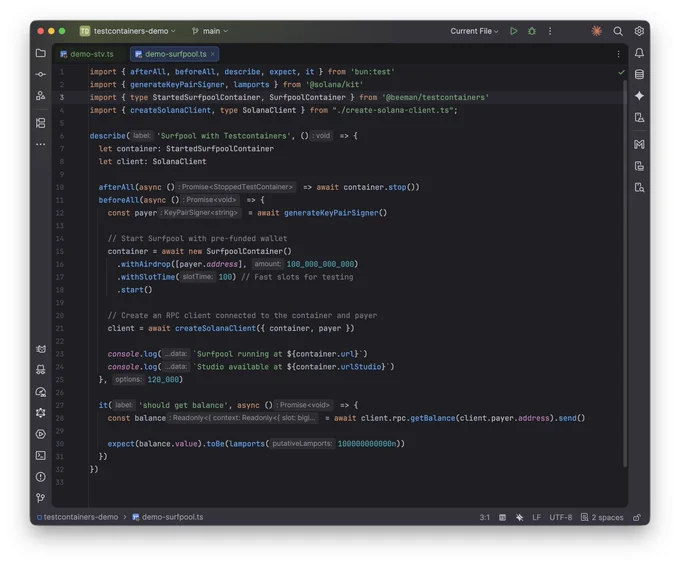Screen dimensions: 680x565
Task: Click the demo-surfpool.ts breadcrumb in status bar
Action: pyautogui.click(x=168, y=517)
